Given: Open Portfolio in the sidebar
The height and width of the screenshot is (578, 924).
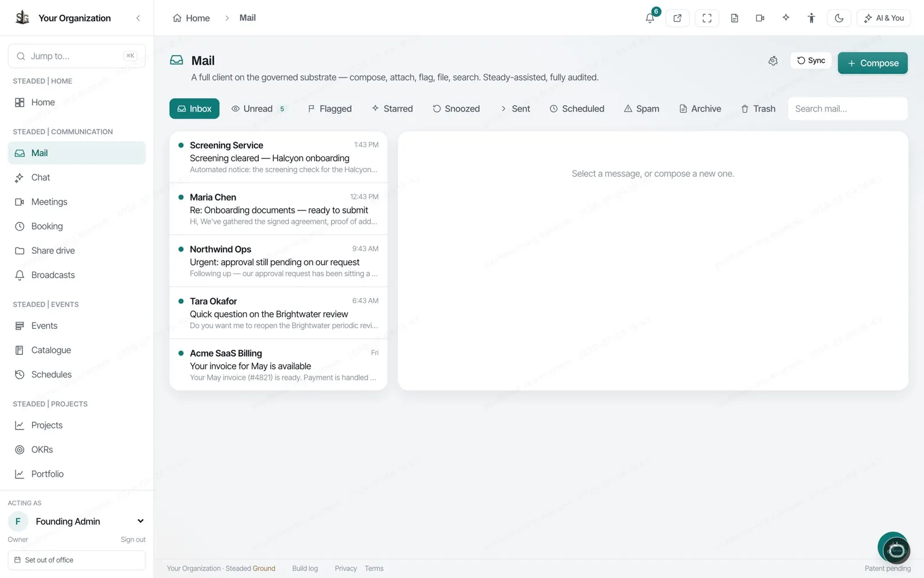Looking at the screenshot, I should click(x=77, y=474).
